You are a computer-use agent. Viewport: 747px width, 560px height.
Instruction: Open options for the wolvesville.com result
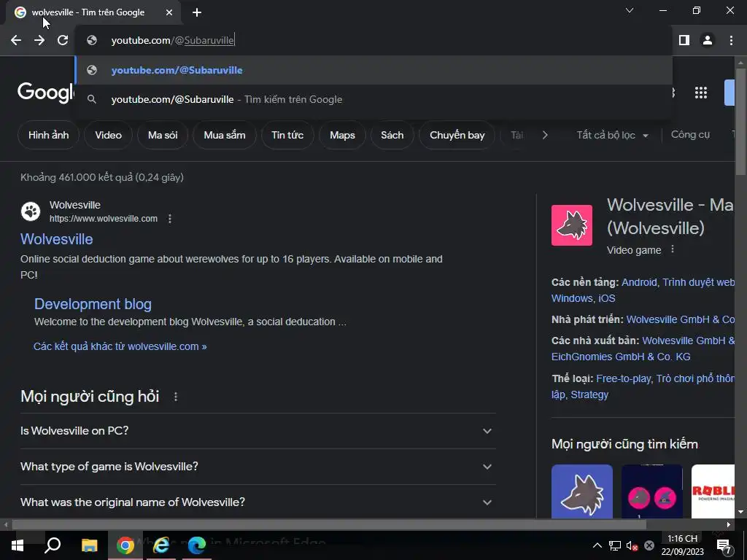[169, 219]
